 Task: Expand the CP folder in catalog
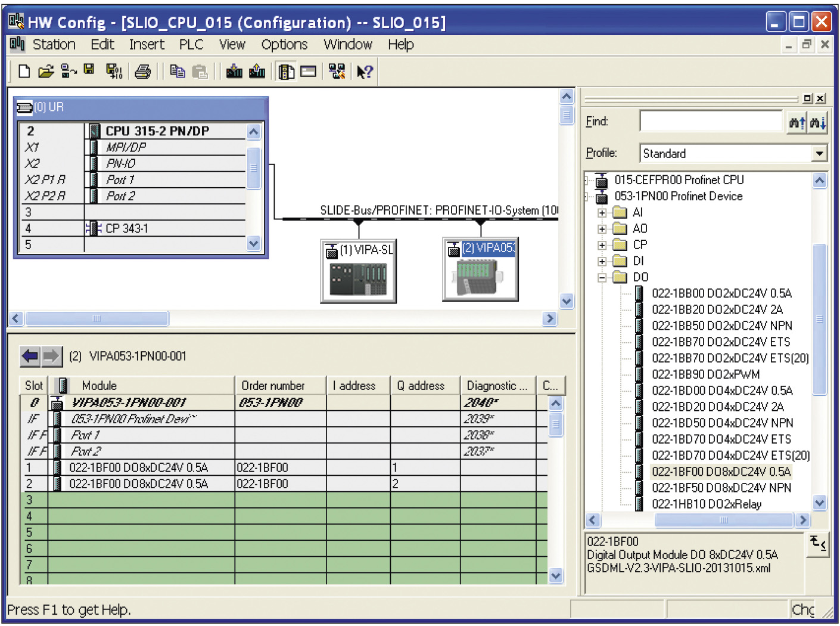click(x=602, y=245)
